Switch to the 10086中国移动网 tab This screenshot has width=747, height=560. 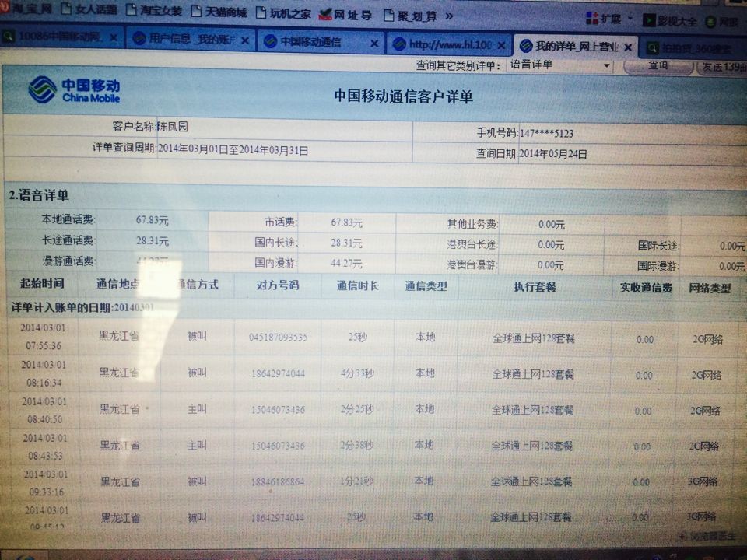click(x=60, y=37)
